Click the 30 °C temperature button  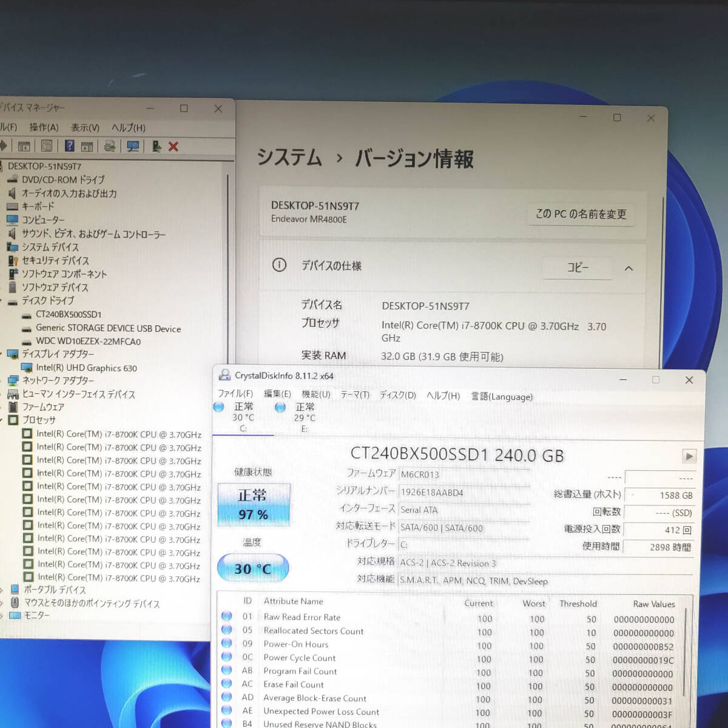(x=252, y=568)
